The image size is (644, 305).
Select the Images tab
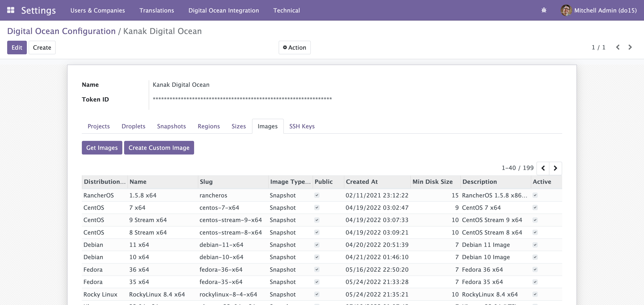[267, 126]
